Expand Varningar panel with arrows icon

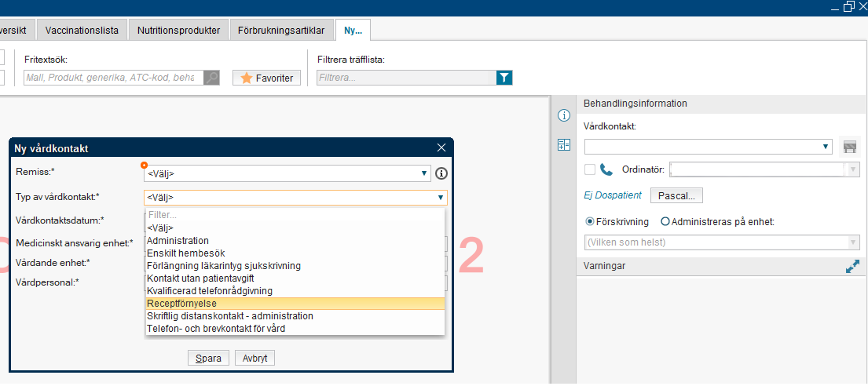[852, 266]
